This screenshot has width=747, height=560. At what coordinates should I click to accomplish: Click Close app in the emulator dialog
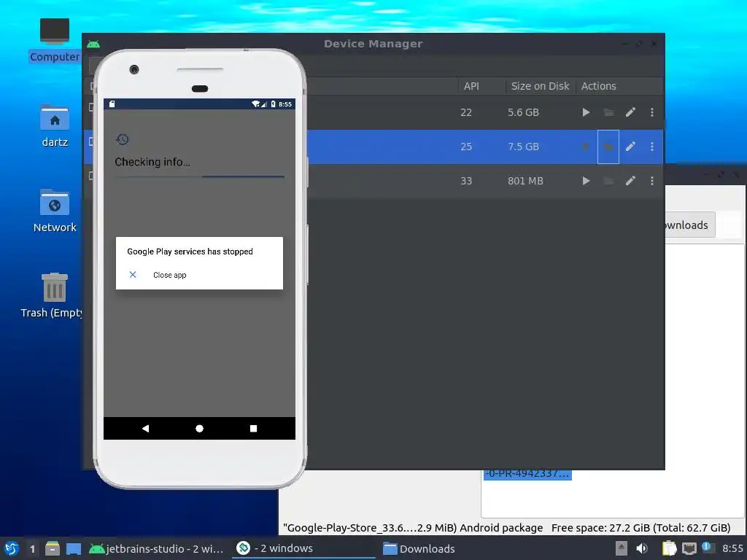[x=169, y=275]
